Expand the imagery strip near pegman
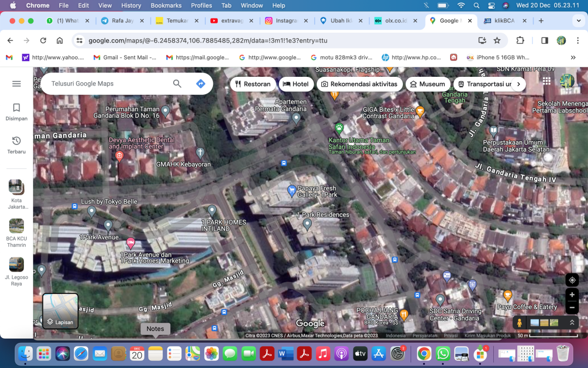Screen dimensions: 588x368 (572, 323)
